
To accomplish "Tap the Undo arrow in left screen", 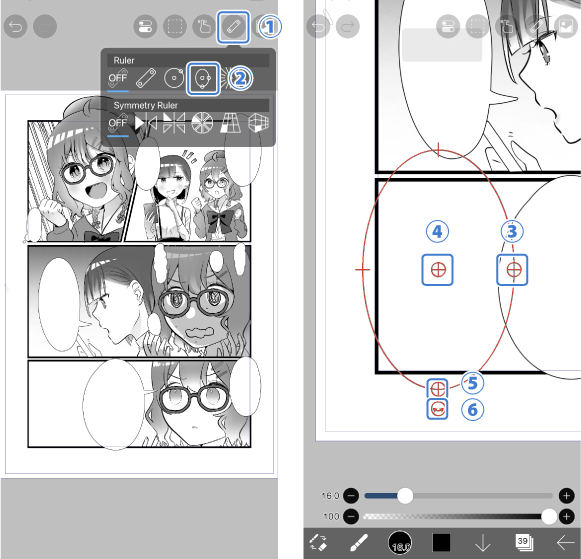I will pos(16,27).
